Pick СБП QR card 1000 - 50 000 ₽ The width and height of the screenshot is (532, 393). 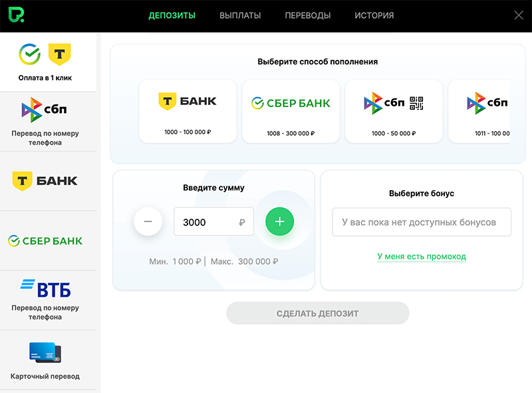coord(394,112)
